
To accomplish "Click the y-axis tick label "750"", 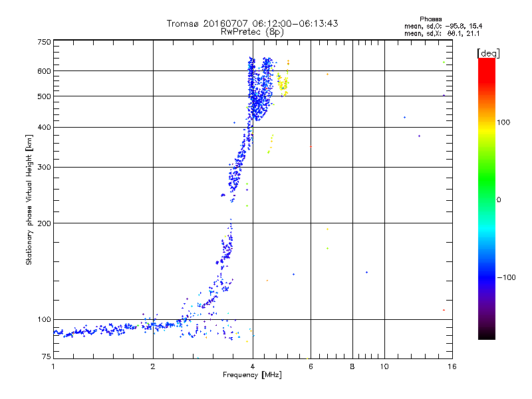I will coord(44,42).
